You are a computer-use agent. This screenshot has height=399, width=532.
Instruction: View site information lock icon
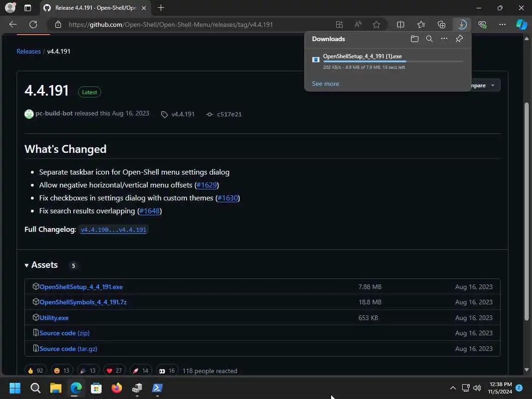tap(58, 24)
